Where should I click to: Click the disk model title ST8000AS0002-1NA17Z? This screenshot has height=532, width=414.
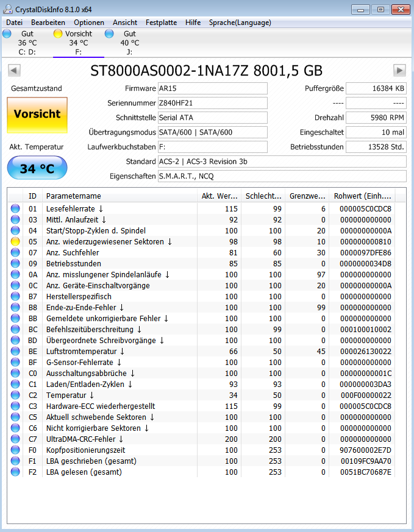206,71
